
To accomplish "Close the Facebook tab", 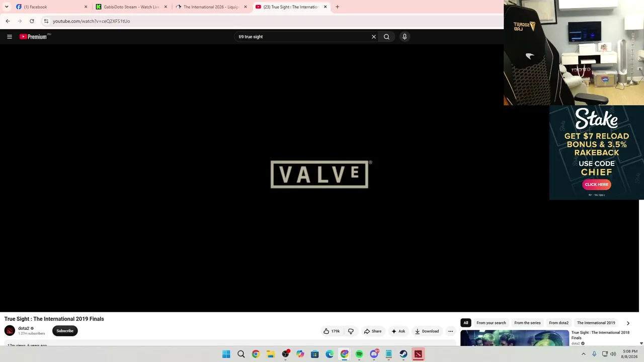I will (x=86, y=7).
